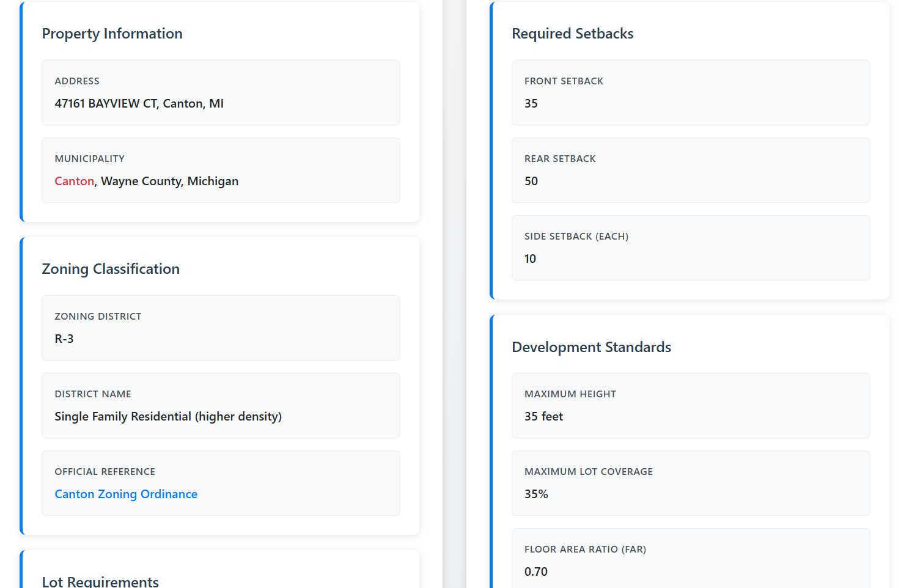Select Single Family Residential (higher density) text
912x588 pixels.
click(x=168, y=416)
